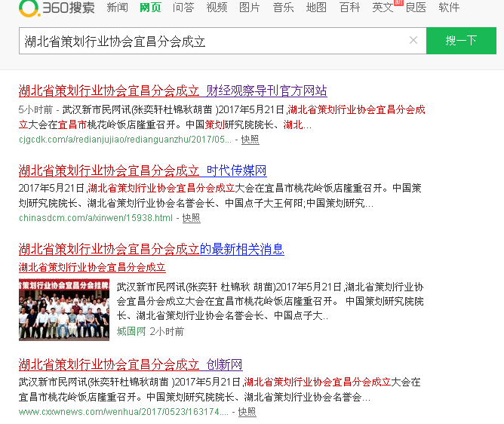
Task: Click the 2小时前 timestamp text
Action: click(167, 331)
